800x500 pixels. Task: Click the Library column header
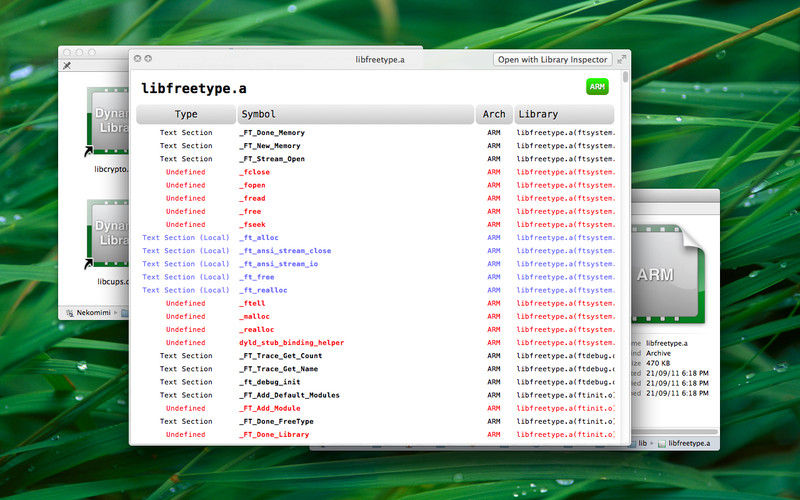[x=564, y=115]
